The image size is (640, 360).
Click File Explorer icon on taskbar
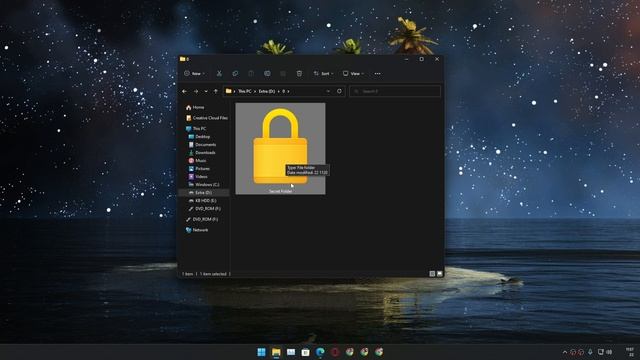click(x=276, y=352)
